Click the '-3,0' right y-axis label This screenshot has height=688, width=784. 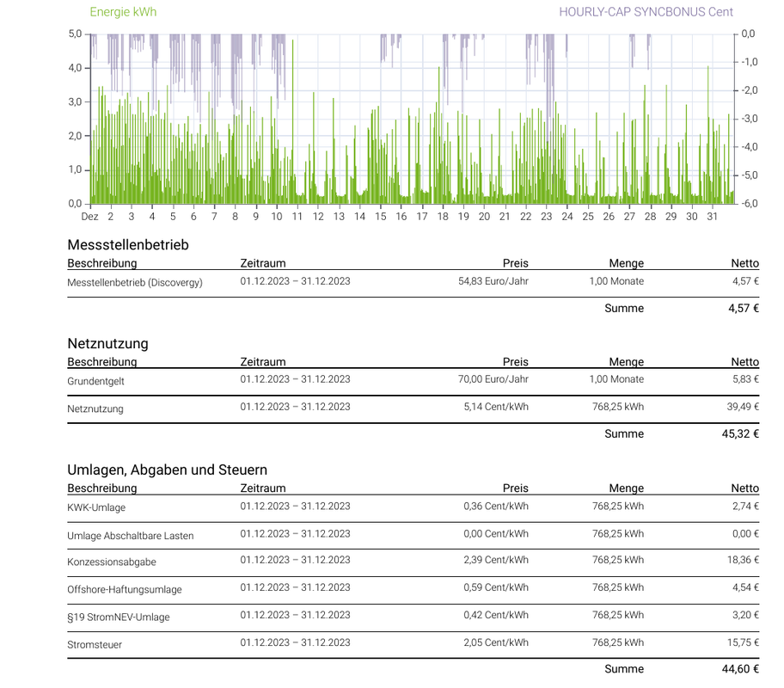[x=749, y=119]
